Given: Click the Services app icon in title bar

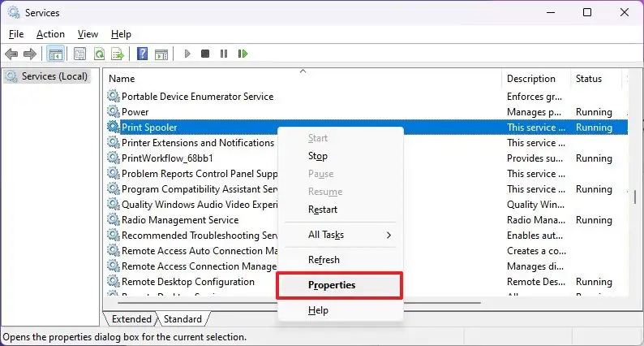Looking at the screenshot, I should click(14, 12).
